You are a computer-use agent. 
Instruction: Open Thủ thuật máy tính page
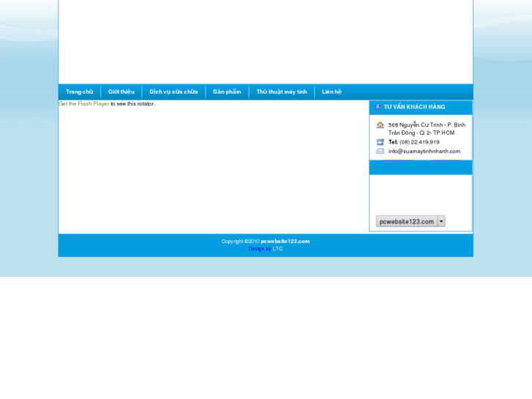click(282, 92)
